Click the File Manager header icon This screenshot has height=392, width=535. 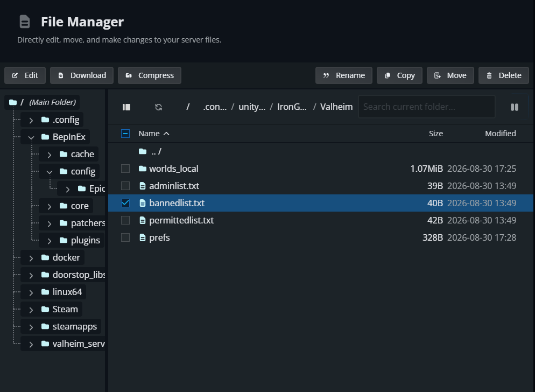[x=25, y=22]
